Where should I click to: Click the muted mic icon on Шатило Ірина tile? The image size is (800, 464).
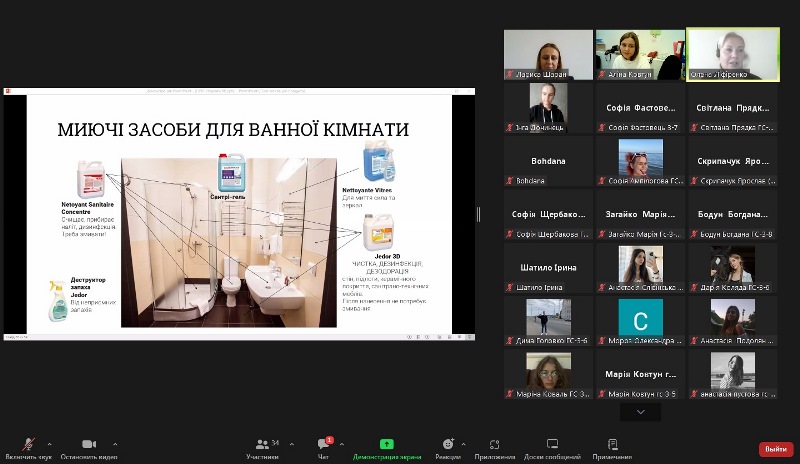coord(509,287)
